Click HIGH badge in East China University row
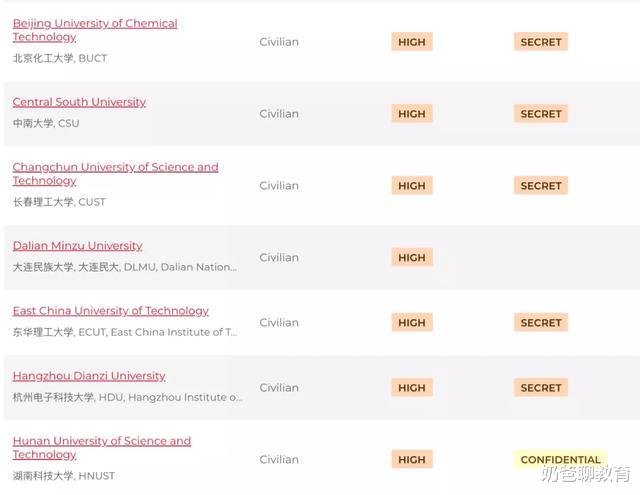 [411, 323]
